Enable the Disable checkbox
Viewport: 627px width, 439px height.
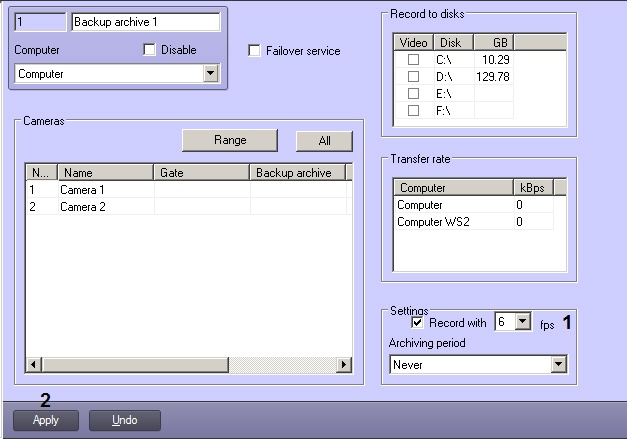150,50
